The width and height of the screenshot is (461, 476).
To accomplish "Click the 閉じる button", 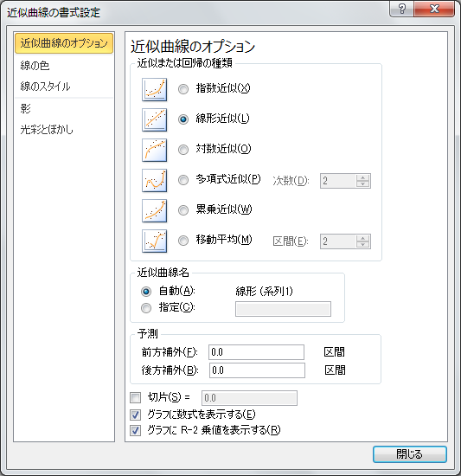I will [x=409, y=454].
